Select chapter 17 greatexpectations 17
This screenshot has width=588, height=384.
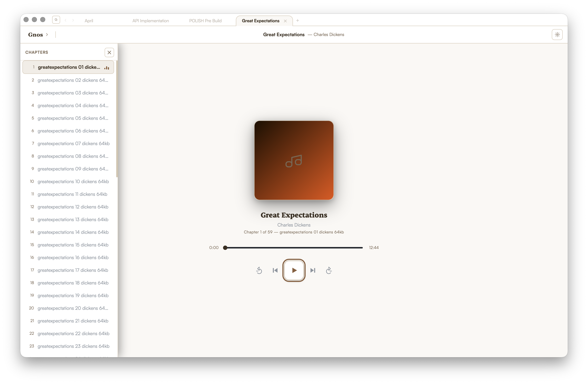point(68,270)
